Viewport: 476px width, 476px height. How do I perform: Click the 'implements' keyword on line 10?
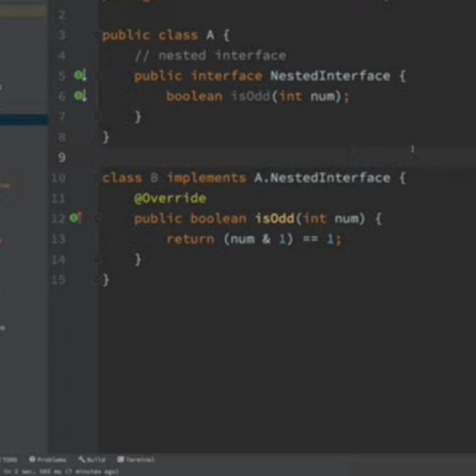click(x=207, y=178)
